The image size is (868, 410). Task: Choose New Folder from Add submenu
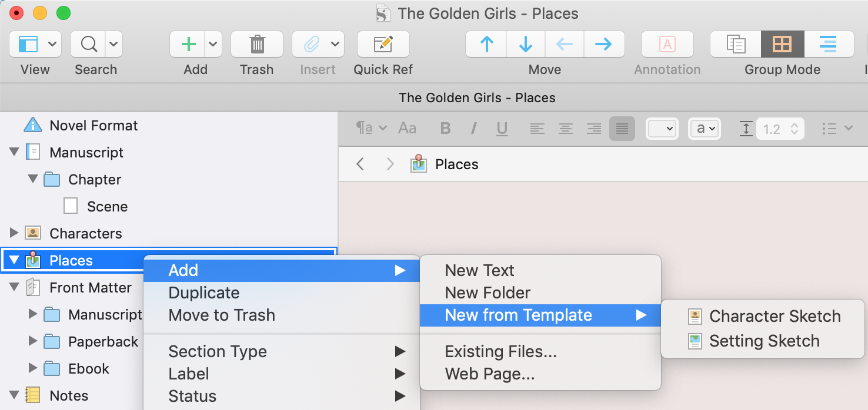click(540, 293)
